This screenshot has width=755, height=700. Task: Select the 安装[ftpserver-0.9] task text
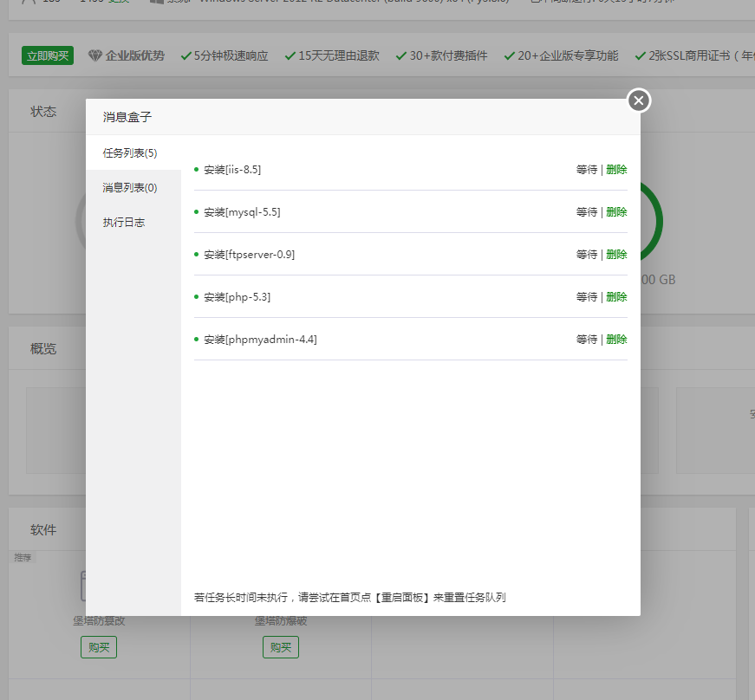[x=249, y=254]
